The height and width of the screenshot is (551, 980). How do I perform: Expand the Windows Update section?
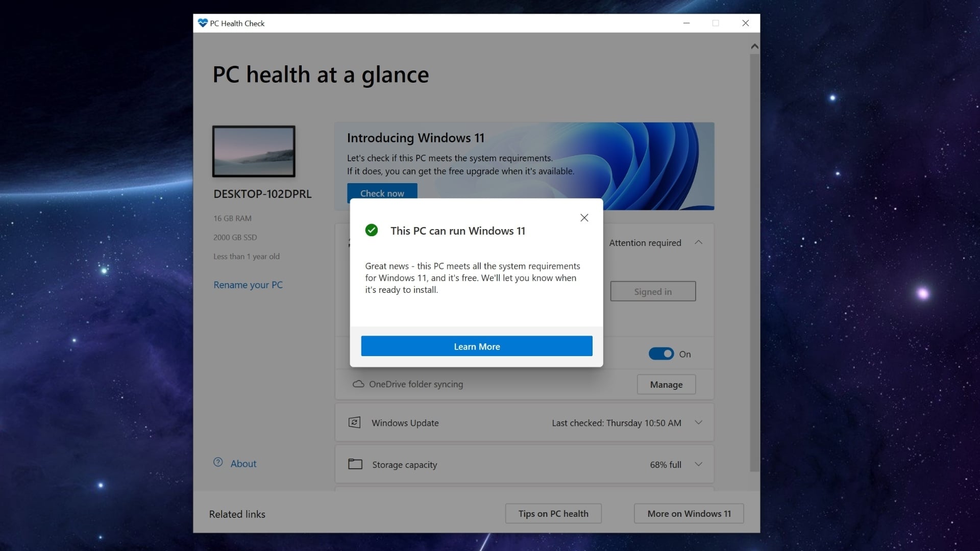698,422
